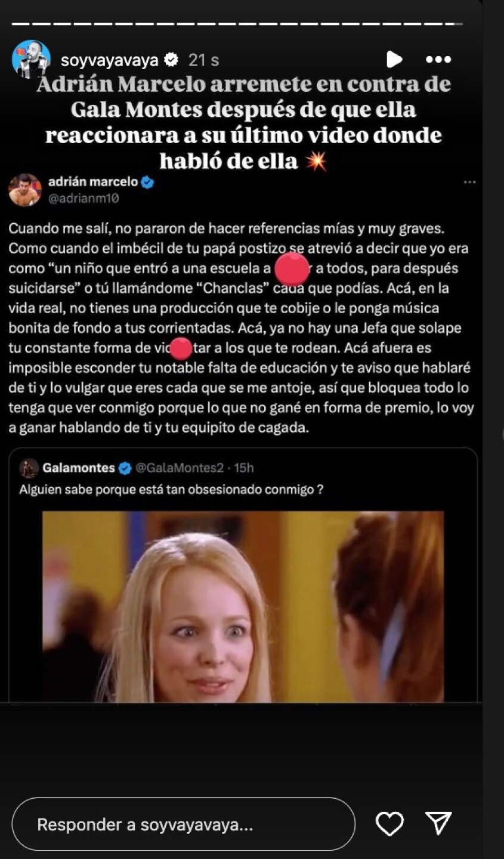Click the 15h timestamp on quoted tweet
The width and height of the screenshot is (504, 859).
[244, 468]
